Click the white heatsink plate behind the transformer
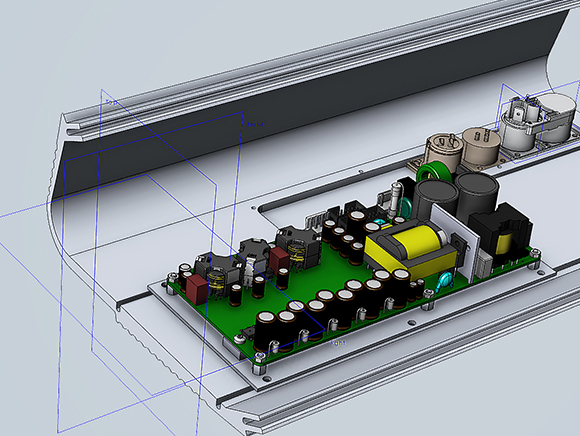The image size is (580, 436). pyautogui.click(x=455, y=241)
